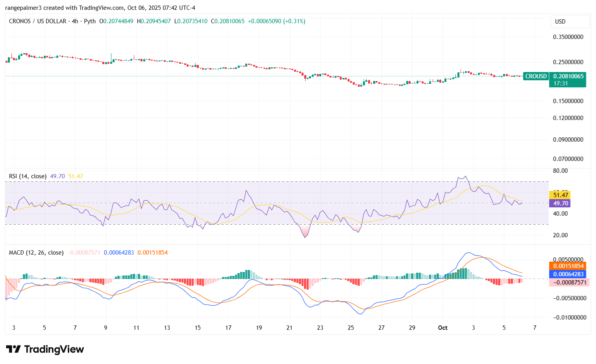Click the Pyth data source label
This screenshot has height=364, width=596.
90,21
